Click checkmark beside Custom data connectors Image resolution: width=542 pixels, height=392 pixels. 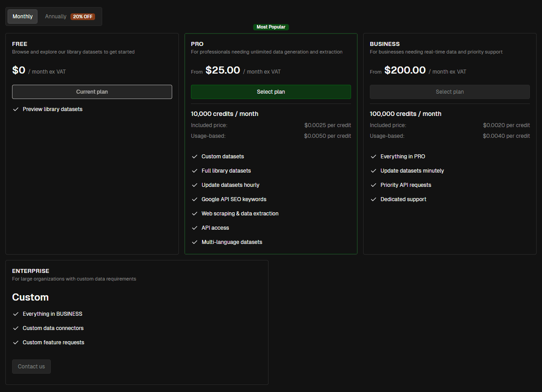coord(16,328)
